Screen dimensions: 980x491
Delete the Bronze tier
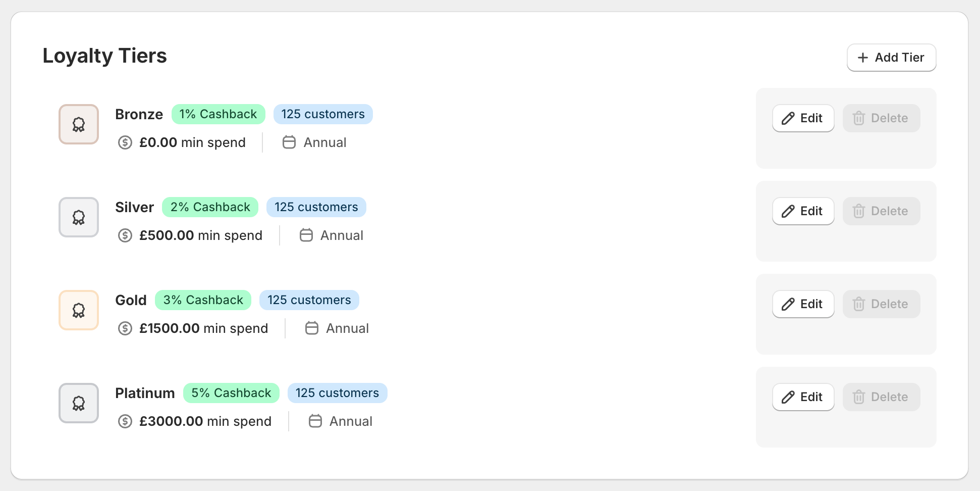click(881, 118)
